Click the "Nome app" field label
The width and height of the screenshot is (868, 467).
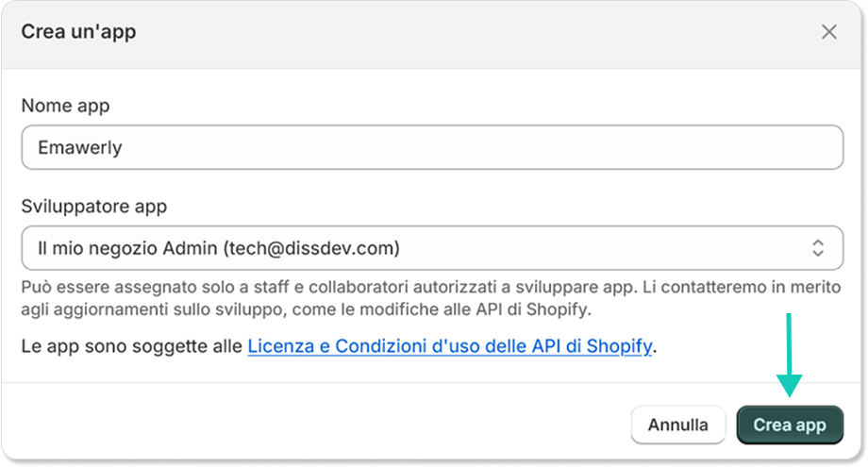pos(65,106)
